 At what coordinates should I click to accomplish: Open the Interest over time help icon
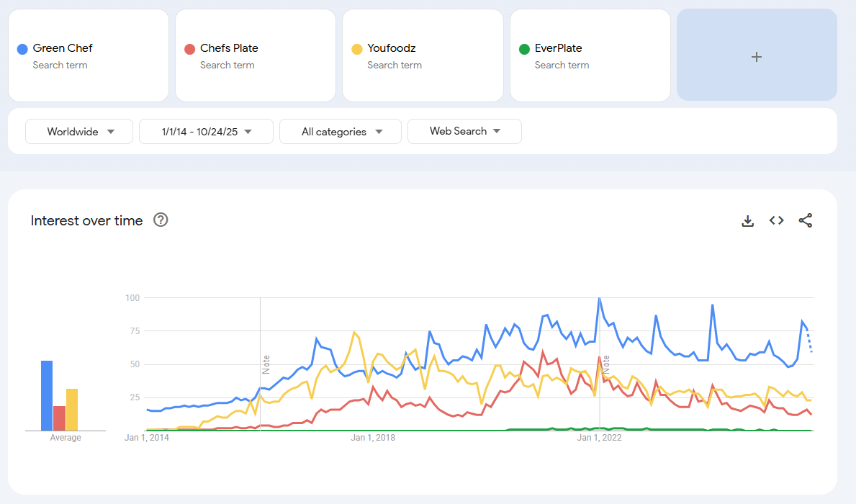[161, 220]
